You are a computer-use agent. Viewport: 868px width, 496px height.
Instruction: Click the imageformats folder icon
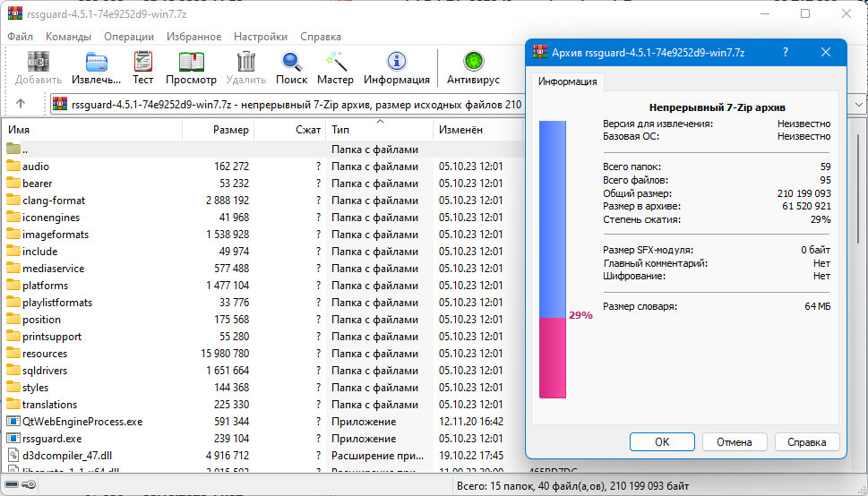(x=13, y=235)
